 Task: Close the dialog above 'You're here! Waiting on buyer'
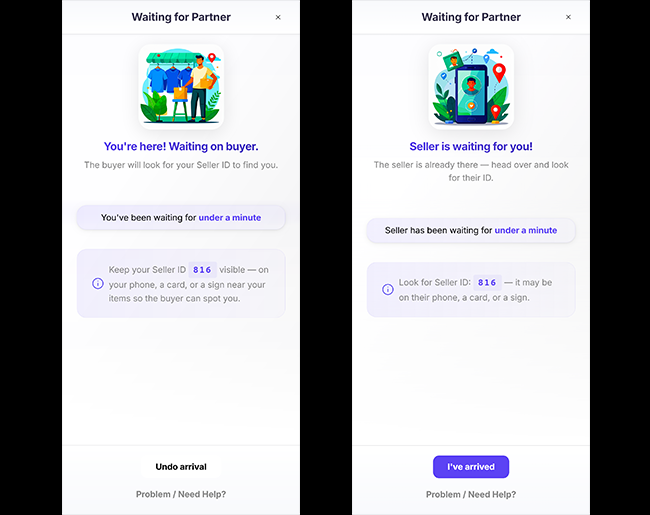(x=278, y=17)
